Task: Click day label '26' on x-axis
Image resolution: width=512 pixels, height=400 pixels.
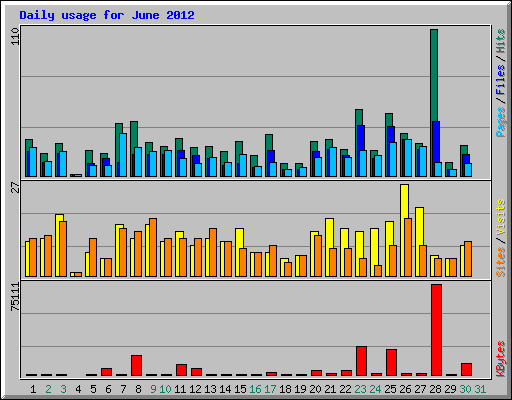Action: (405, 389)
